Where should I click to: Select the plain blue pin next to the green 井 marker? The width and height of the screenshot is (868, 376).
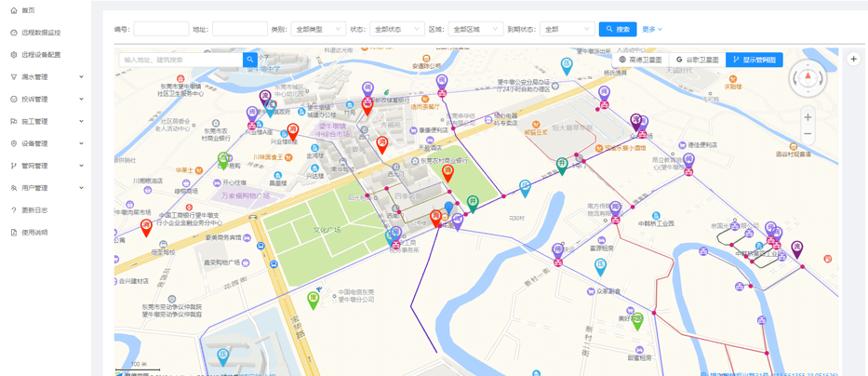point(449,208)
